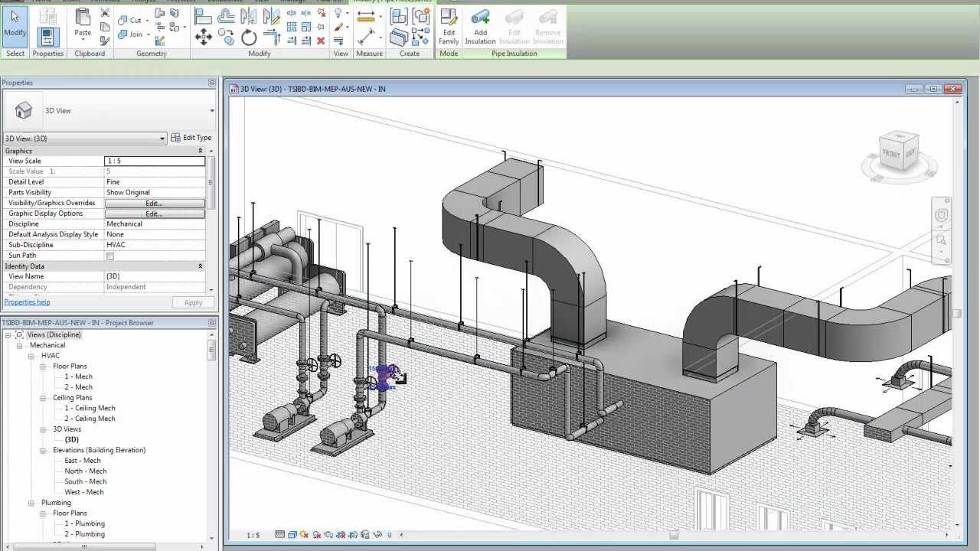This screenshot has width=980, height=551.
Task: Select the Align tool
Action: (203, 16)
